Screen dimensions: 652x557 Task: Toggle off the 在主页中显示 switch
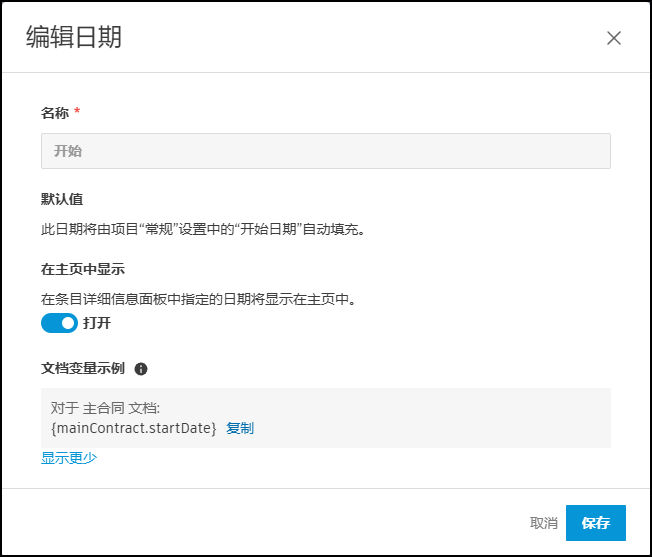[x=59, y=323]
